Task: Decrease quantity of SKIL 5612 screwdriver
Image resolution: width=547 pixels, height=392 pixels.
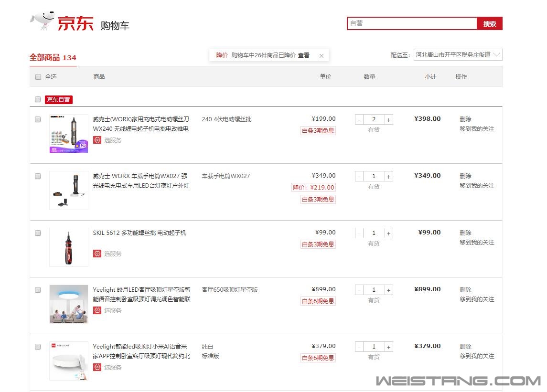Action: (x=359, y=233)
